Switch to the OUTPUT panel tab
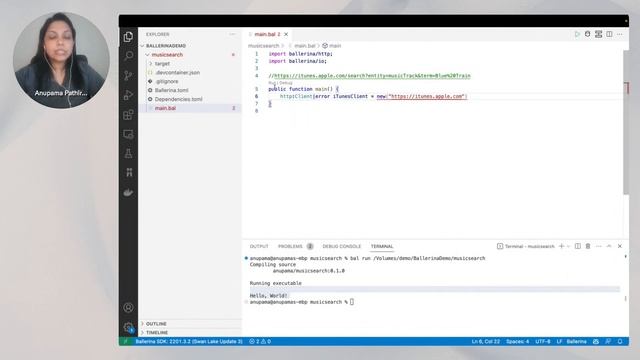Image resolution: width=640 pixels, height=360 pixels. tap(259, 246)
